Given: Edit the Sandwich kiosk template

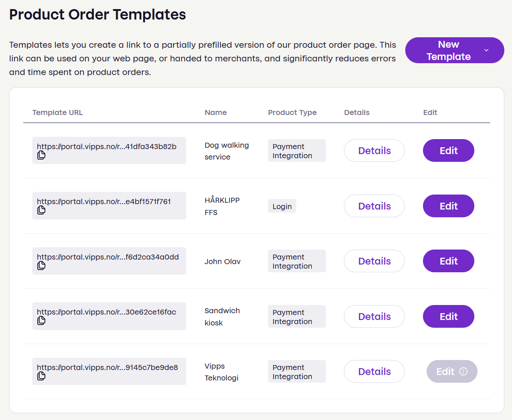Looking at the screenshot, I should coord(448,316).
